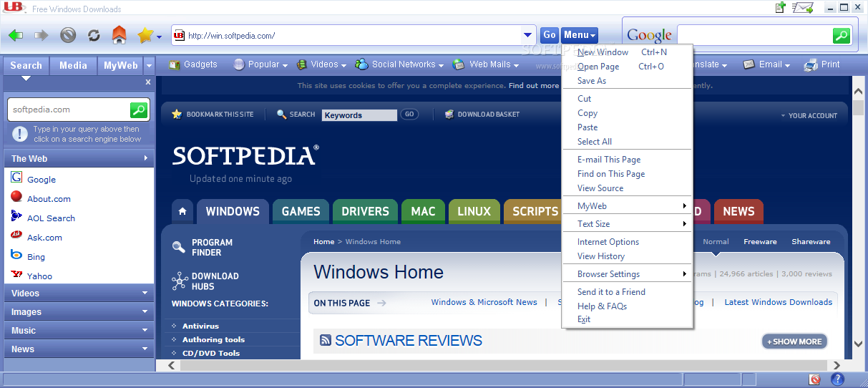This screenshot has height=388, width=868.
Task: Click the info icon beside the query hint
Action: [20, 134]
